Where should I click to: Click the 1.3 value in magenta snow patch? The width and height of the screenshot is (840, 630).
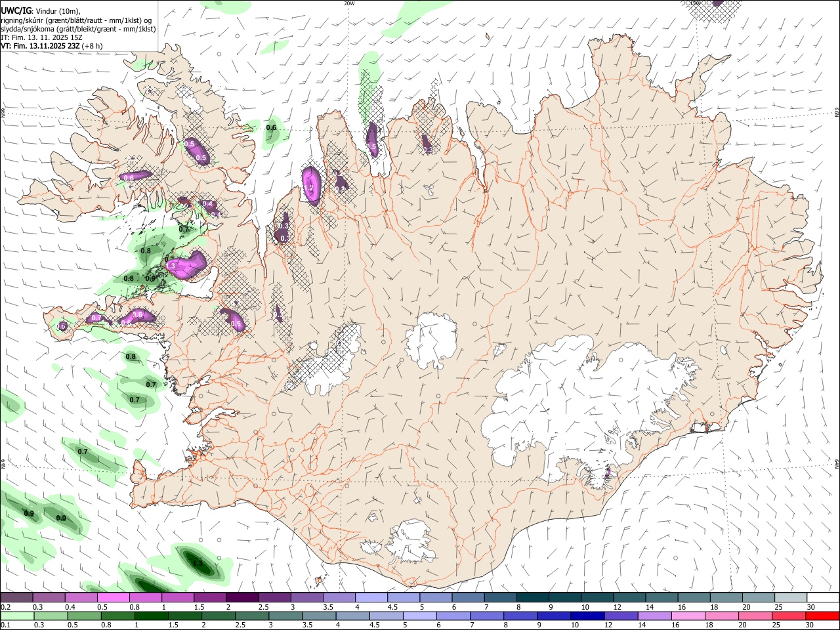point(172,266)
